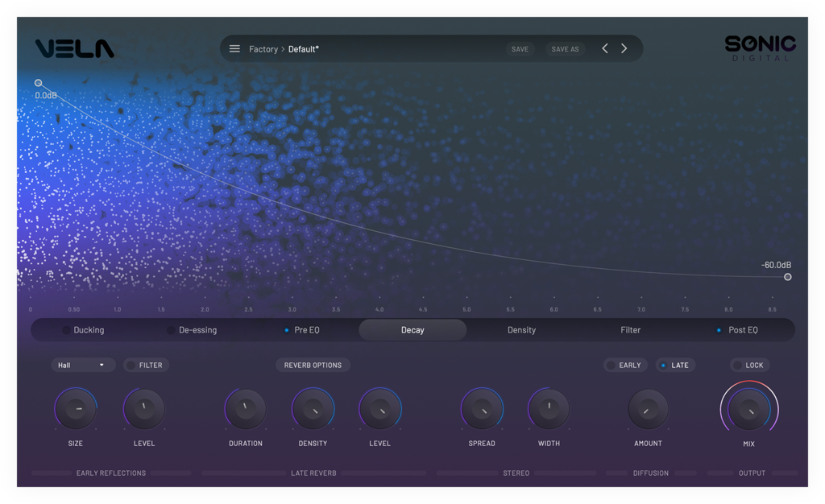825x504 pixels.
Task: Click the late reverb Duration knob
Action: tap(245, 409)
